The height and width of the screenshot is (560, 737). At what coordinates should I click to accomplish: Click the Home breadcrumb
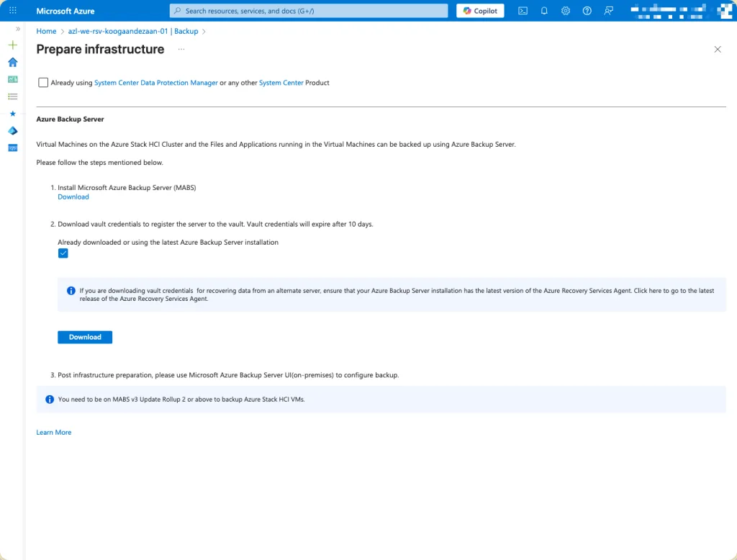46,32
